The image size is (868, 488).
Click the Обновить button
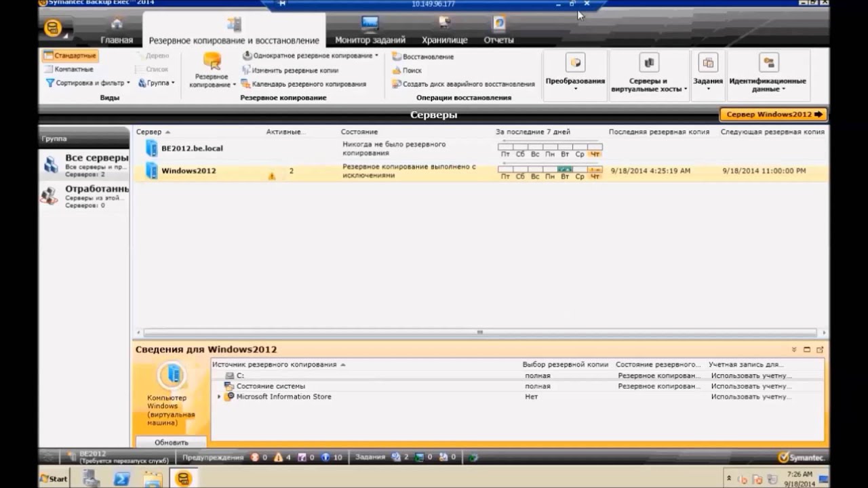pos(171,442)
